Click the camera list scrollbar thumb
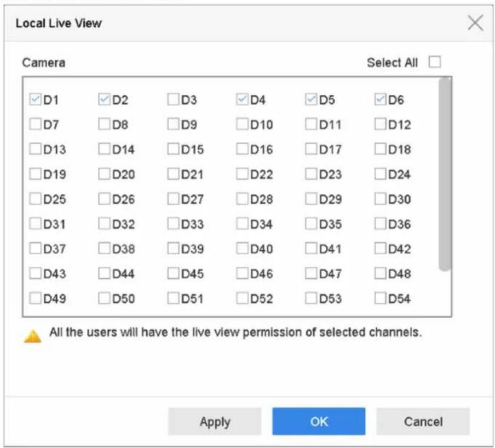 point(445,174)
